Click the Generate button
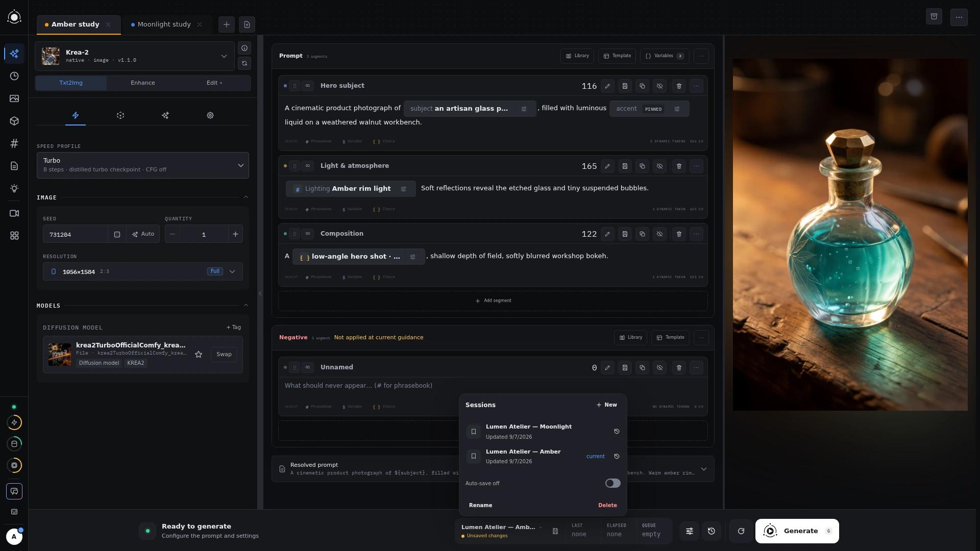The image size is (980, 551). (x=797, y=531)
